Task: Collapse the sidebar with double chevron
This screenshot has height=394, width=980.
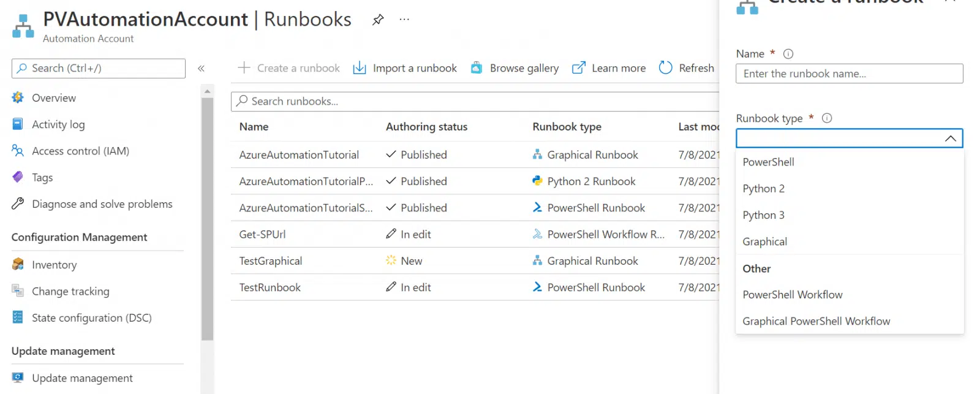Action: (201, 69)
